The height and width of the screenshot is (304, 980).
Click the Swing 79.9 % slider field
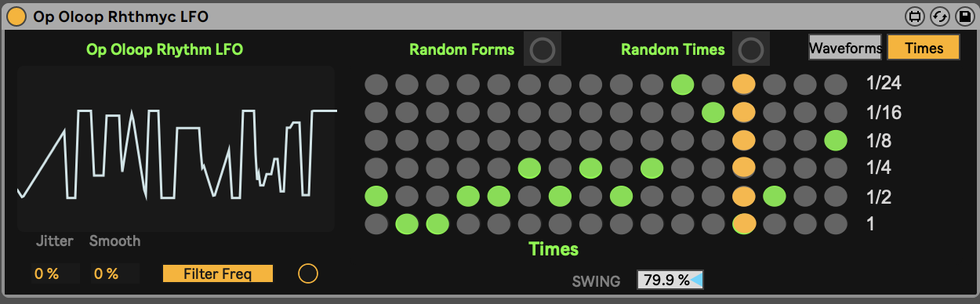[x=670, y=280]
